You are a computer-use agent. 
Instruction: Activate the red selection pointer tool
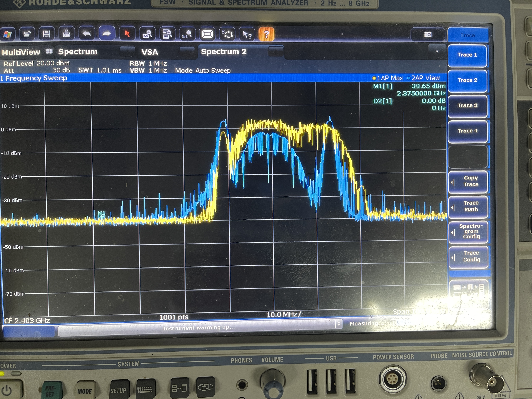[x=127, y=33]
